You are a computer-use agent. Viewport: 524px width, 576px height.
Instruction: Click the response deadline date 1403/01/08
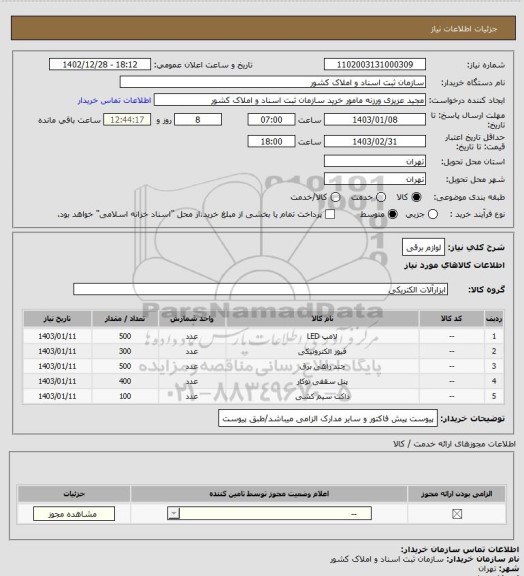375,120
